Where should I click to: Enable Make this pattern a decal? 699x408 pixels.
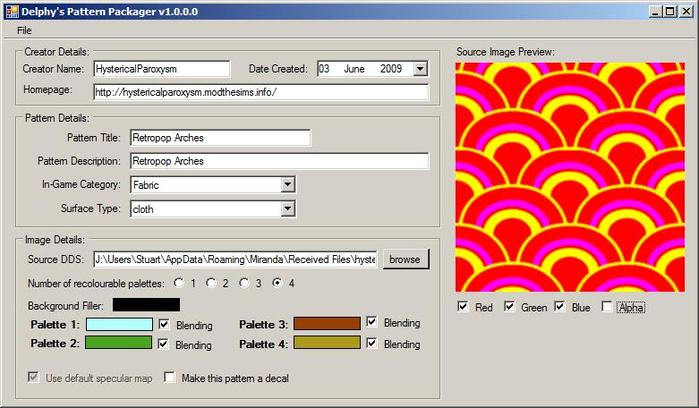pos(169,377)
